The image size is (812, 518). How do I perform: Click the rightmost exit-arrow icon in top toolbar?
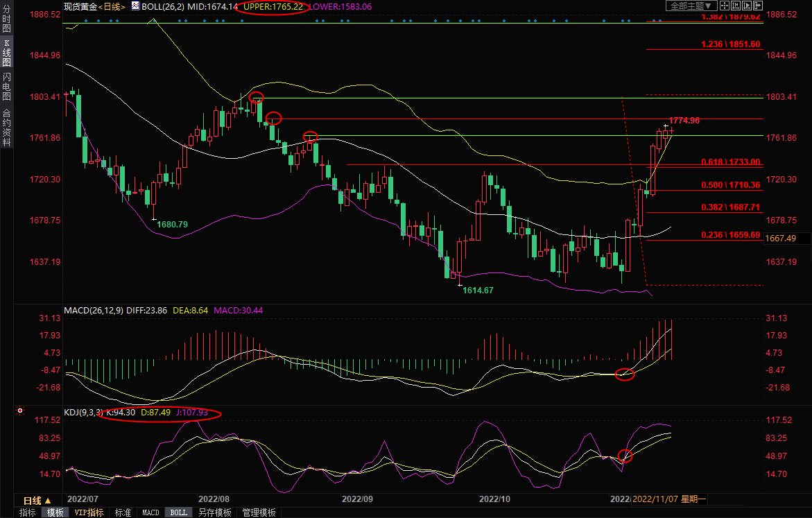pyautogui.click(x=758, y=6)
